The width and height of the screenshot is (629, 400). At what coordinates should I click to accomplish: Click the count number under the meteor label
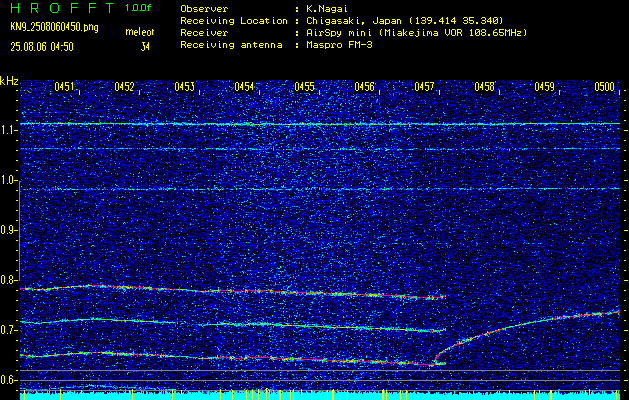click(x=145, y=47)
